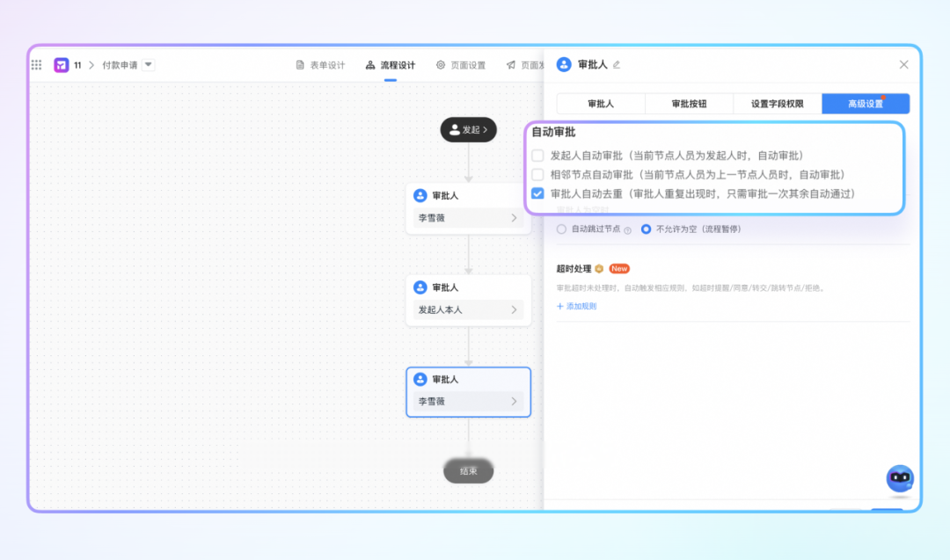Click the purple app logo icon
950x560 pixels.
click(62, 65)
